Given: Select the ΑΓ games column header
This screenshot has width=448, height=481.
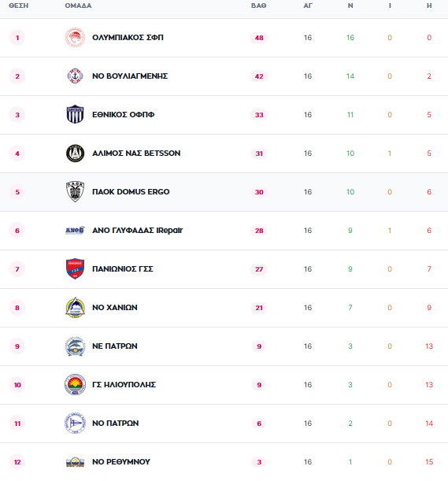Looking at the screenshot, I should [308, 6].
